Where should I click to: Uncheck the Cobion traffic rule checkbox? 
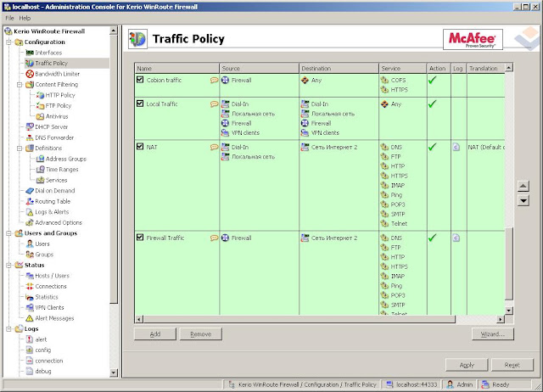coord(140,80)
